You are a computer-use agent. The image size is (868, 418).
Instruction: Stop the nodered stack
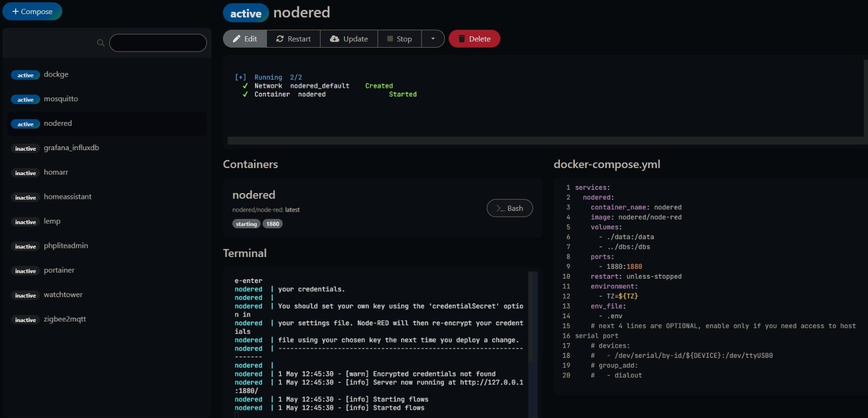coord(399,39)
